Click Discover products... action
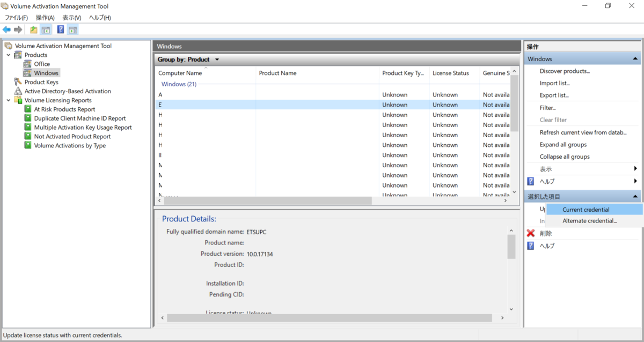This screenshot has height=342, width=644. pos(565,71)
